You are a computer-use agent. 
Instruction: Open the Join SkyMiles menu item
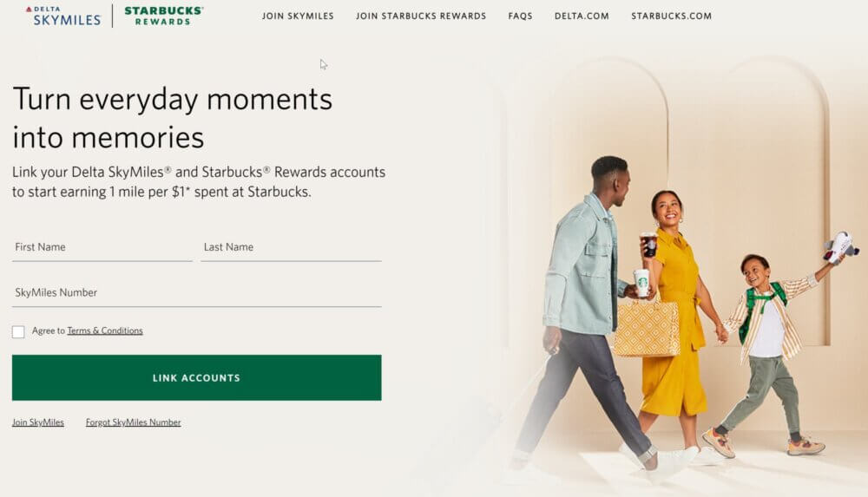[x=298, y=16]
